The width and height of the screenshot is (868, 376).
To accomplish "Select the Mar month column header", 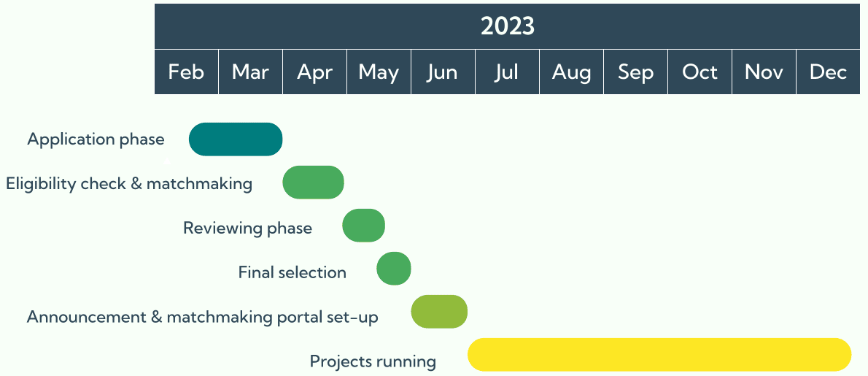I will pyautogui.click(x=250, y=72).
